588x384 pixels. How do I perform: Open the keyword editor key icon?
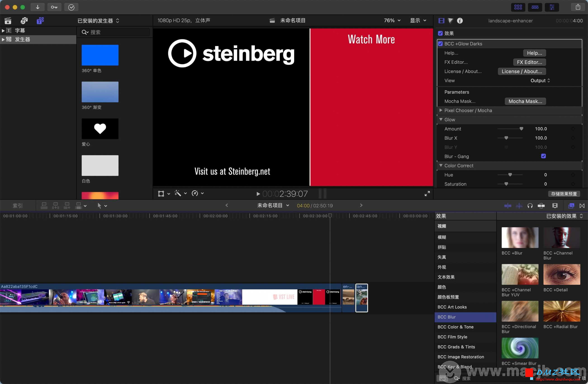pos(54,7)
